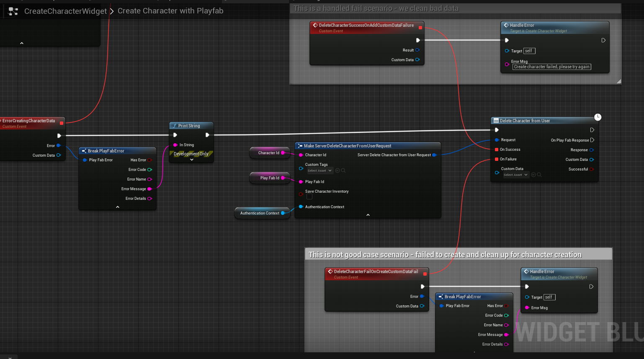The image size is (644, 359).
Task: Click the exec output pin on bottom Handle Error
Action: coord(591,287)
